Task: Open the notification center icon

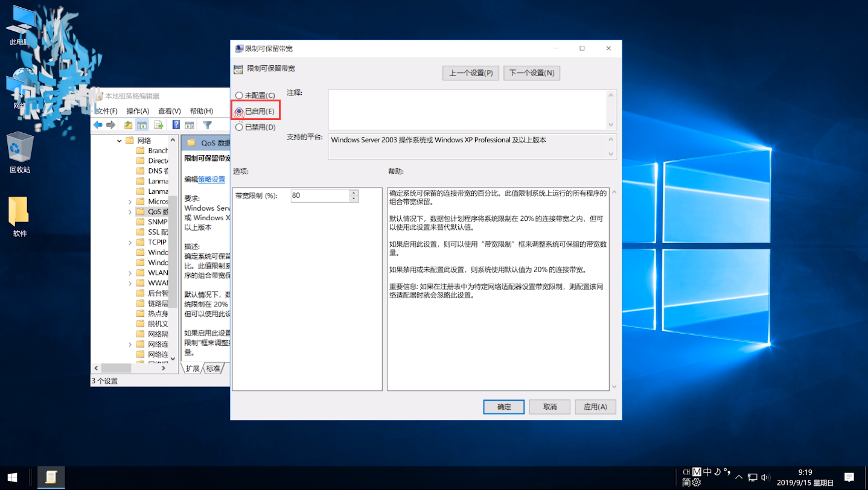Action: tap(849, 477)
